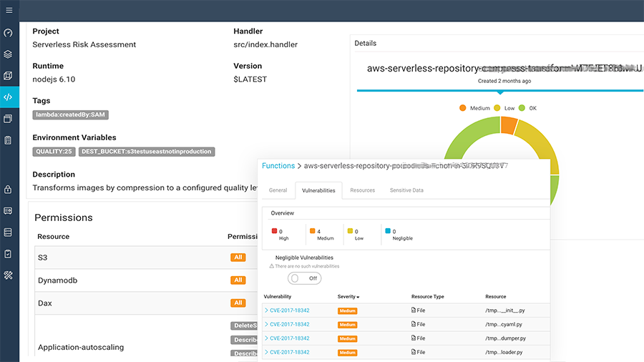Open the crossed tools icon in sidebar
Viewport: 644px width, 362px height.
(x=8, y=275)
